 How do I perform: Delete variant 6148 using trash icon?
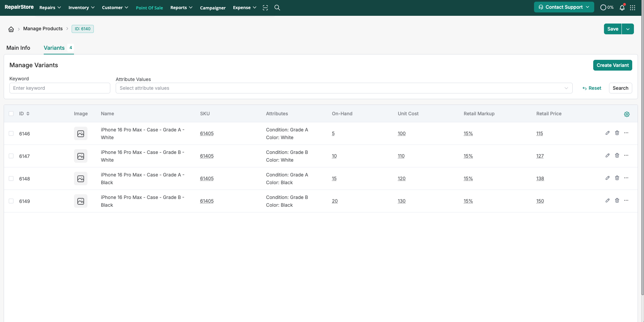[x=617, y=178]
